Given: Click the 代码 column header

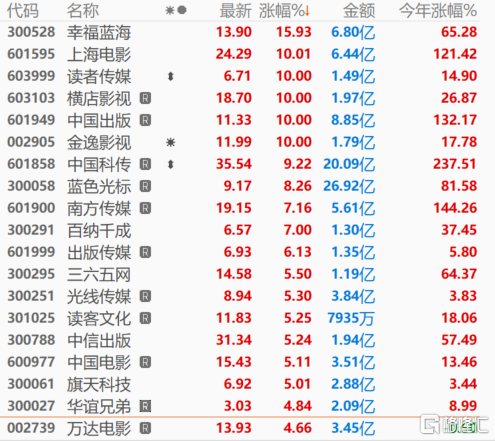Looking at the screenshot, I should [x=23, y=11].
